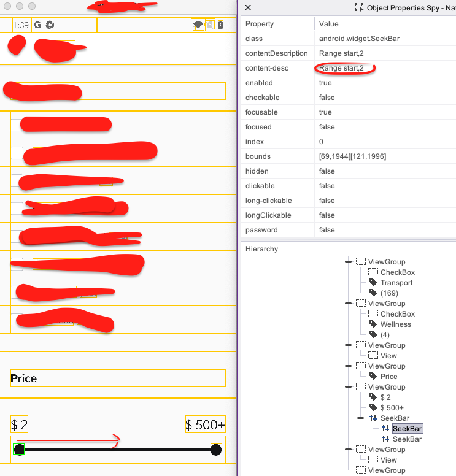Collapse the ViewGroup containing Transport
The height and width of the screenshot is (476, 456).
click(x=348, y=262)
